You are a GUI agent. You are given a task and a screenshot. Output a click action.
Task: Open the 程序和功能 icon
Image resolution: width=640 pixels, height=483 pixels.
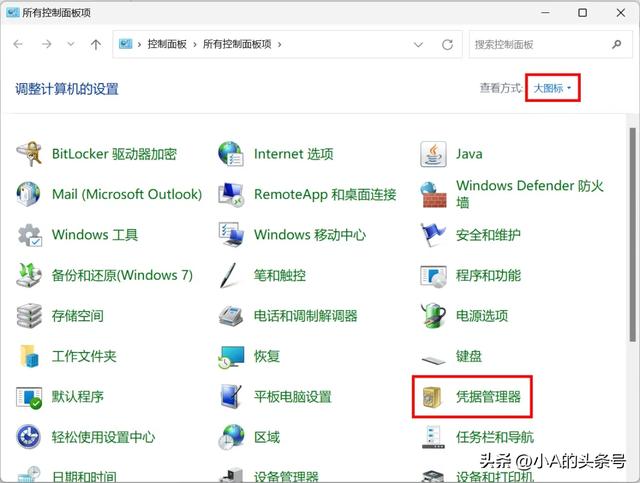tap(433, 276)
